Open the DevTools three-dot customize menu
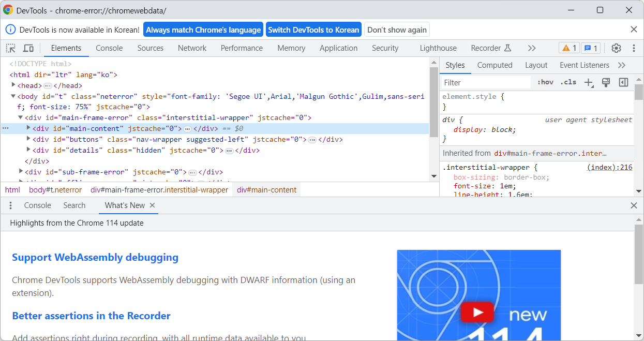 [x=634, y=48]
